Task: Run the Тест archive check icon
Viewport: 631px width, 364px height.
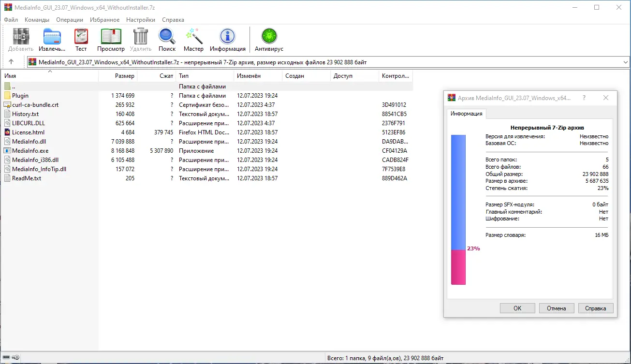Action: click(81, 37)
